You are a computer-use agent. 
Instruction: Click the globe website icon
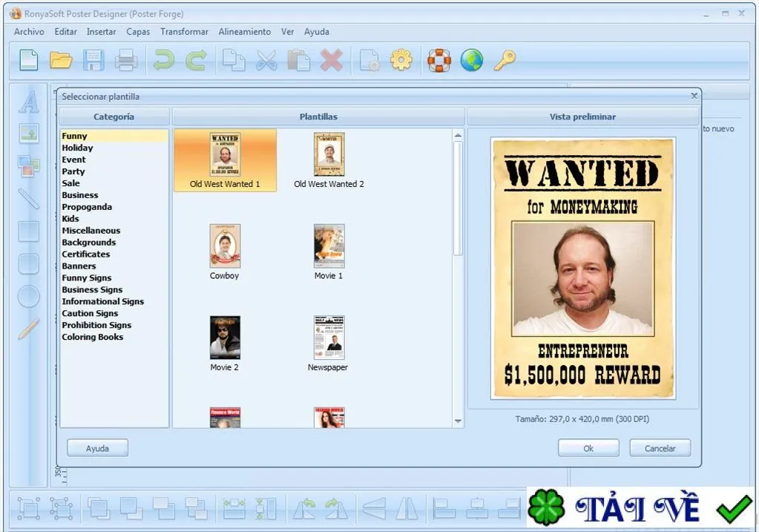coord(471,61)
